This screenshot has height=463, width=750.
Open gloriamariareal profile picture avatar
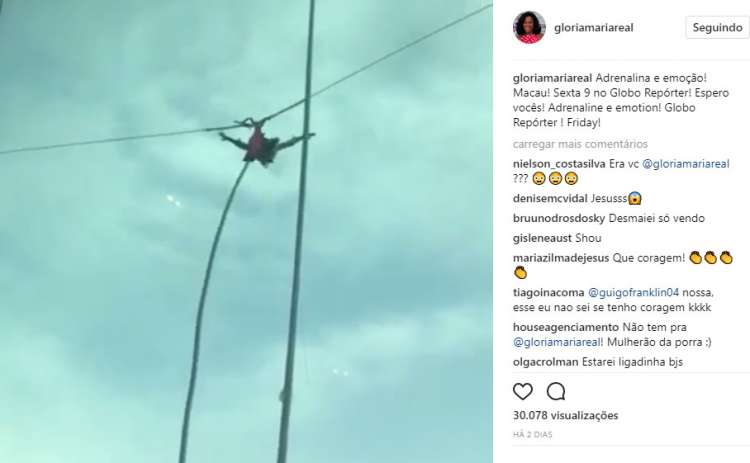pos(529,27)
